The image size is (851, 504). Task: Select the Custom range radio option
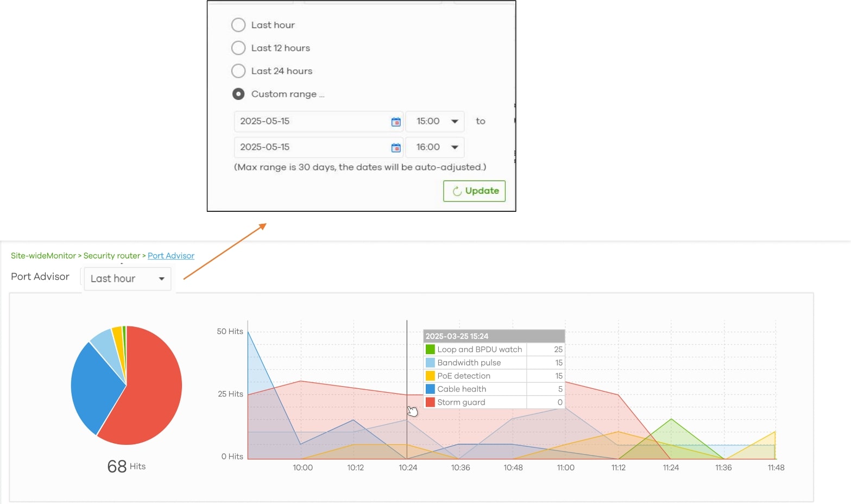[x=238, y=94]
